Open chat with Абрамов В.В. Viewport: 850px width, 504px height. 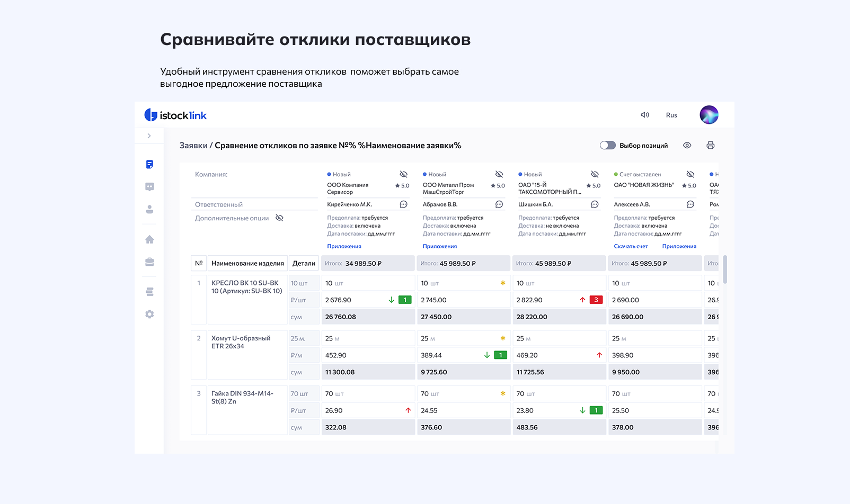[x=499, y=204]
